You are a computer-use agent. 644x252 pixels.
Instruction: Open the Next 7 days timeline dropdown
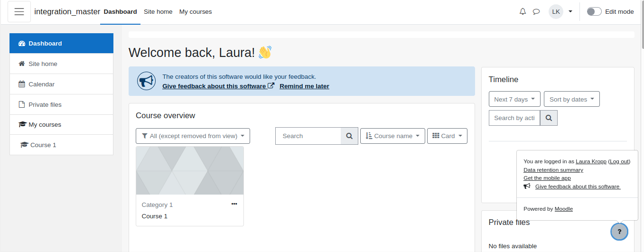514,99
